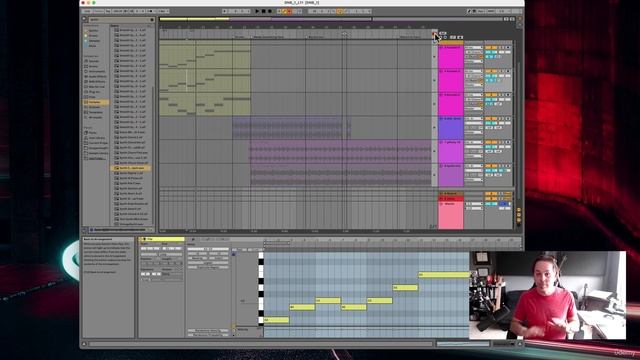This screenshot has width=640, height=360.
Task: Click the Stop button in transport
Action: 263,11
